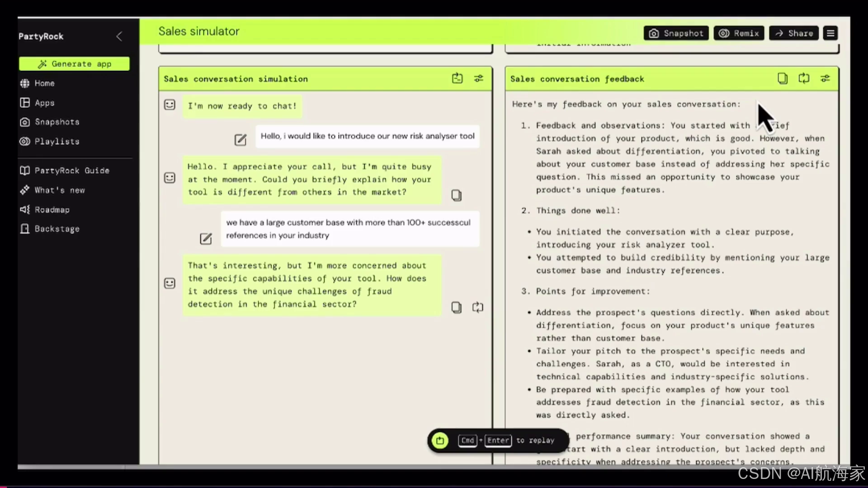
Task: Open the Roadmap page
Action: click(x=52, y=210)
